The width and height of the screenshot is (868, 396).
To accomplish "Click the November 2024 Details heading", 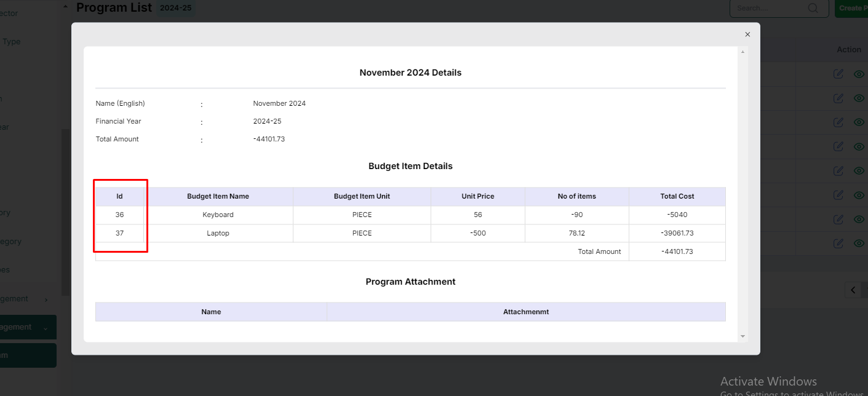I will [410, 73].
